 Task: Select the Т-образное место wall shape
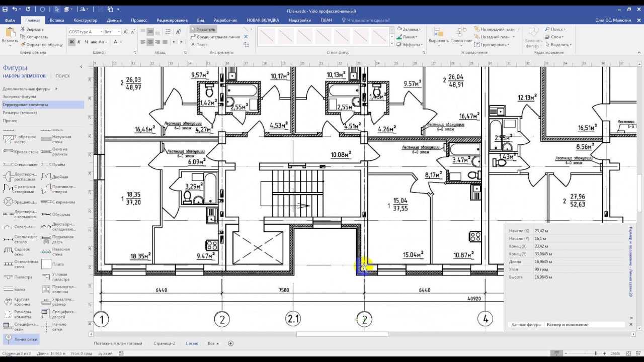(20, 139)
